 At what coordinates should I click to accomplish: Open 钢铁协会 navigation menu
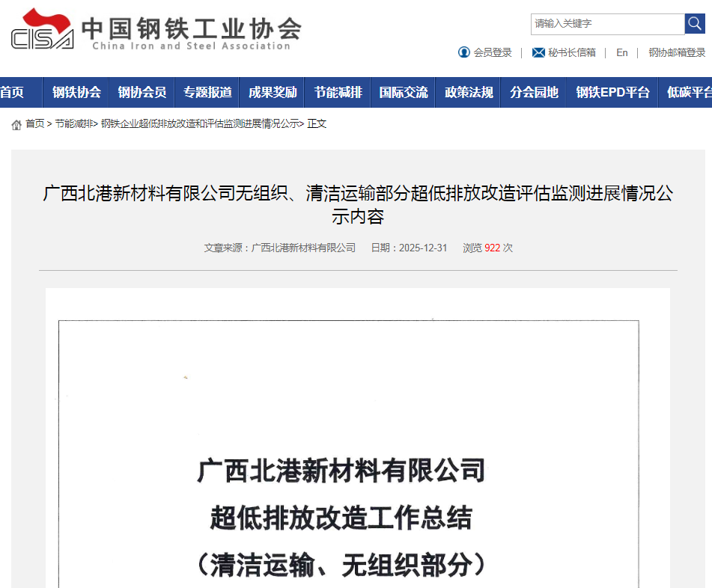[x=76, y=93]
